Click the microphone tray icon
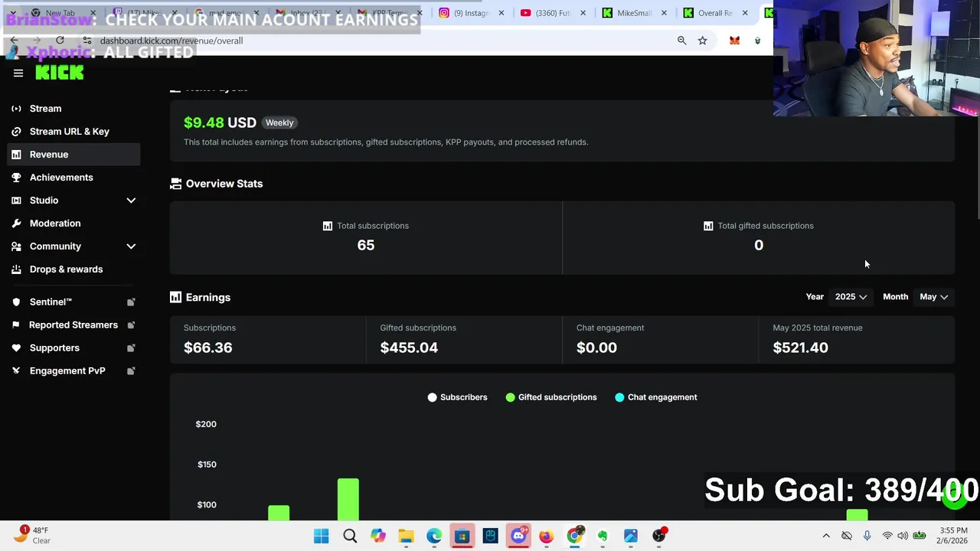Viewport: 980px width, 551px height. pyautogui.click(x=867, y=536)
